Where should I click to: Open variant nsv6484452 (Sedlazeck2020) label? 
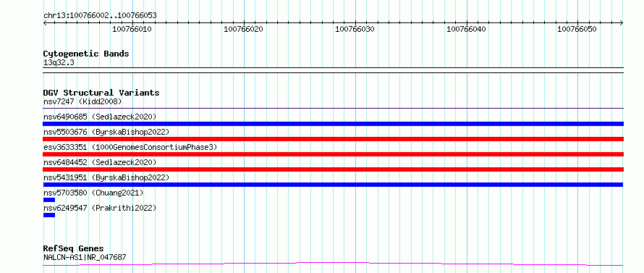click(x=100, y=162)
